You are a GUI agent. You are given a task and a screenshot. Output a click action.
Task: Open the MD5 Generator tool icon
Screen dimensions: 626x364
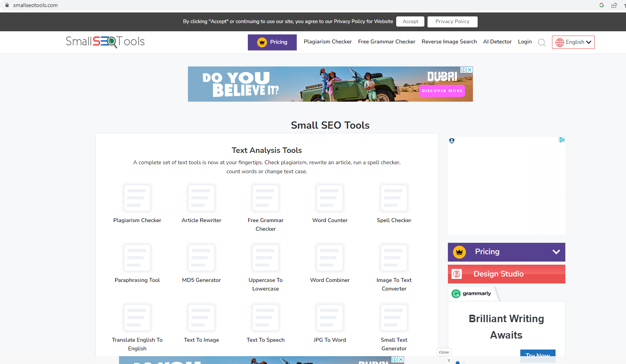click(201, 258)
